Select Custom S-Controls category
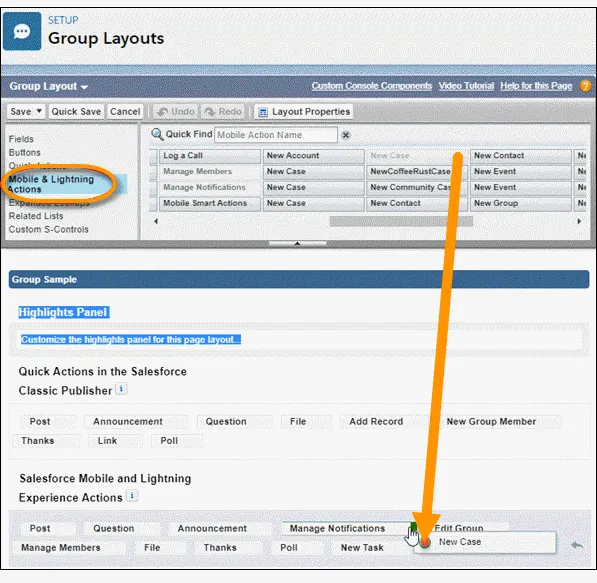Screen dimensions: 597x583 (49, 229)
